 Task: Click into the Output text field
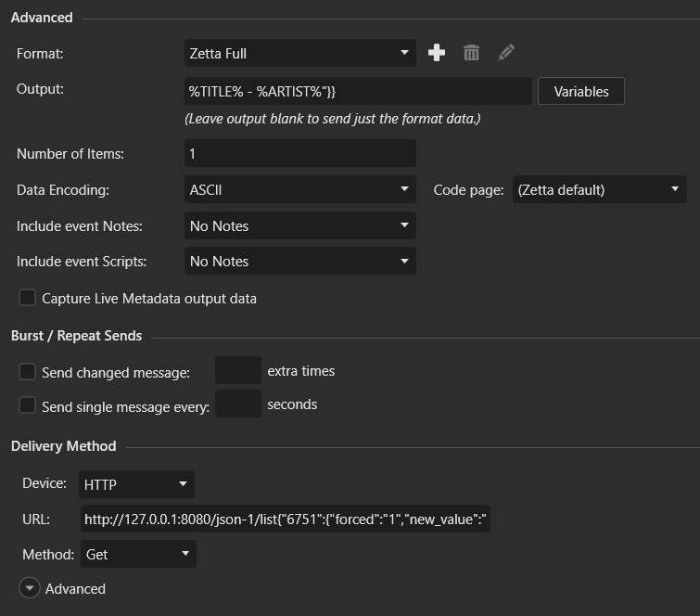point(358,91)
